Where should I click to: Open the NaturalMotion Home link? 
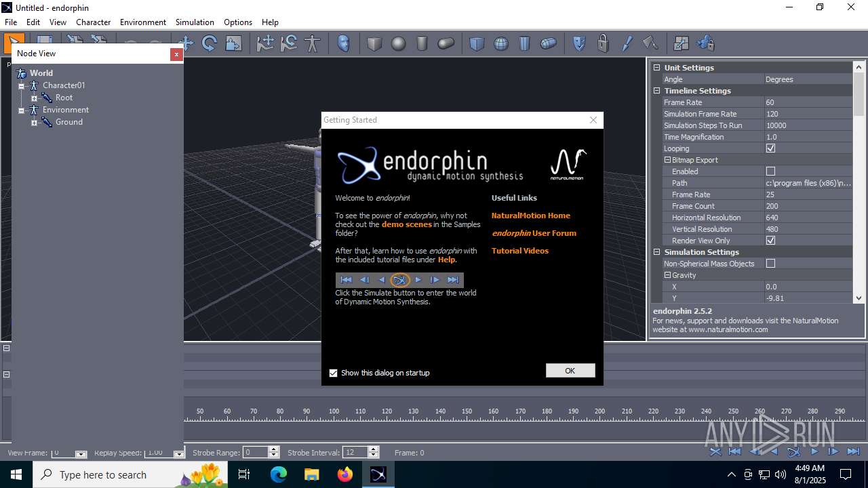531,216
